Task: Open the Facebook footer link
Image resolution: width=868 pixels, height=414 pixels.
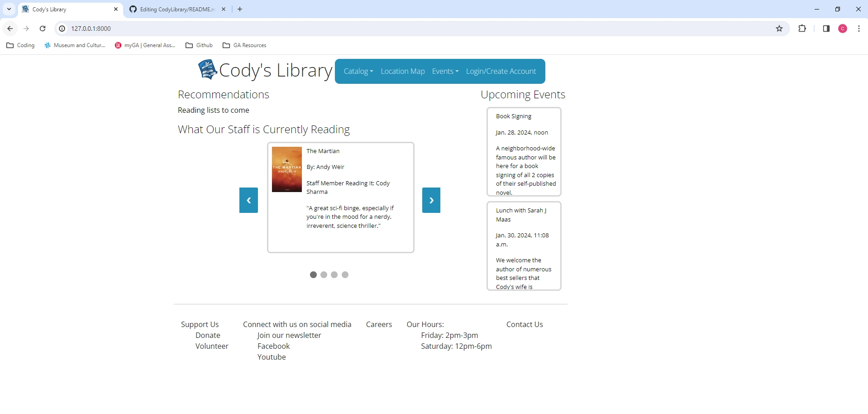Action: coord(274,346)
